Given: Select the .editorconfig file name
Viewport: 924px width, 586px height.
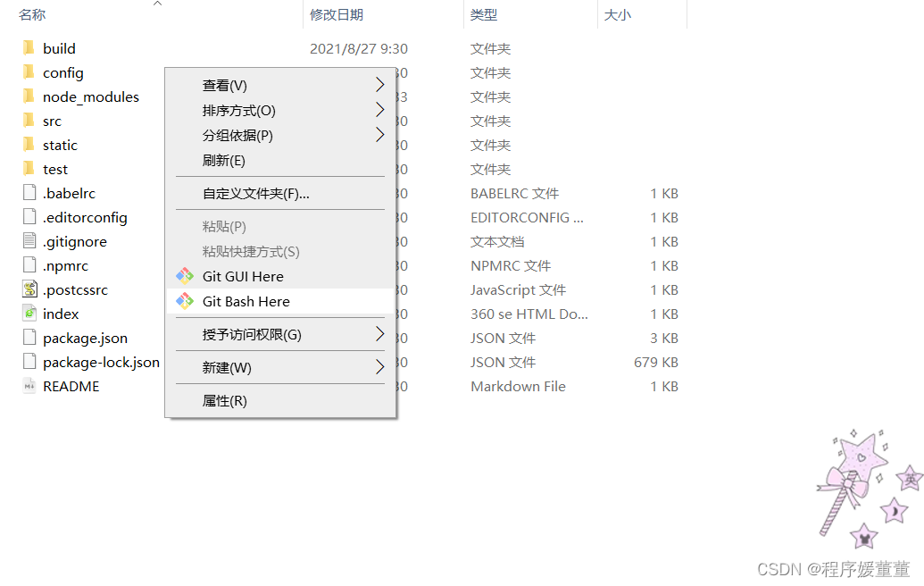Looking at the screenshot, I should (x=85, y=218).
